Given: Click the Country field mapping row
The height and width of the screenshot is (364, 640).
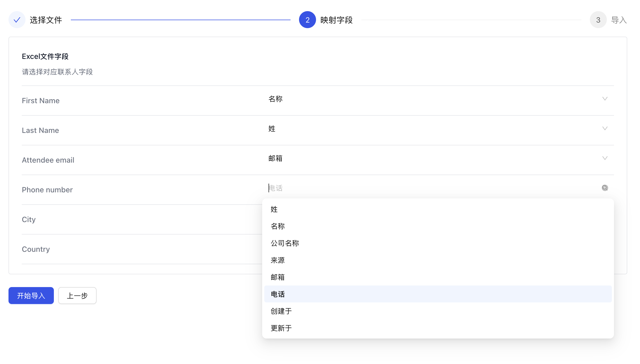Looking at the screenshot, I should [x=133, y=249].
